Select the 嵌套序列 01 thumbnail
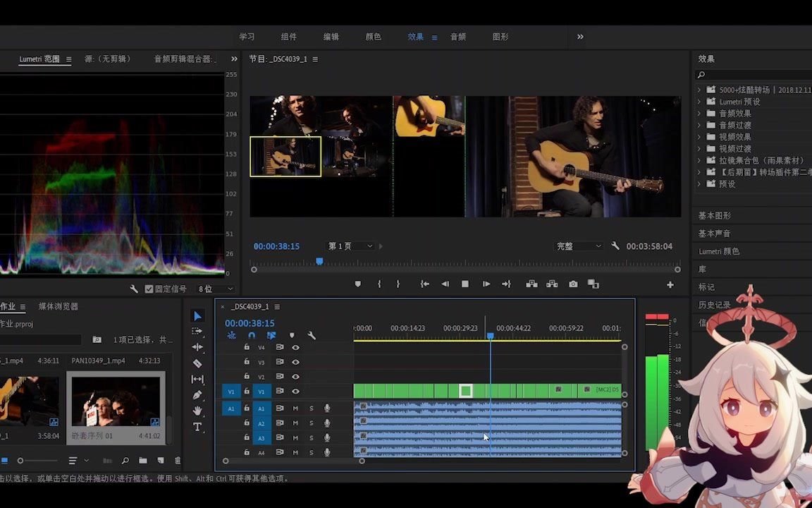The image size is (812, 508). pos(116,407)
